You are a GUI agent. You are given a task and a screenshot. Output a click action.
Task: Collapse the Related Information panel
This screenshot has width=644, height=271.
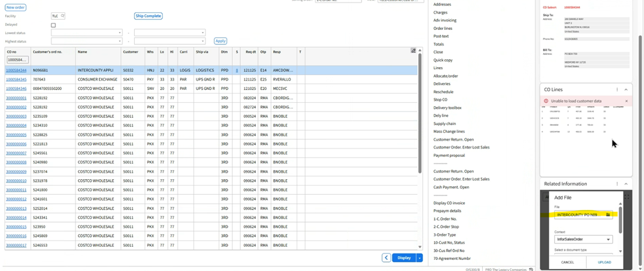(626, 184)
